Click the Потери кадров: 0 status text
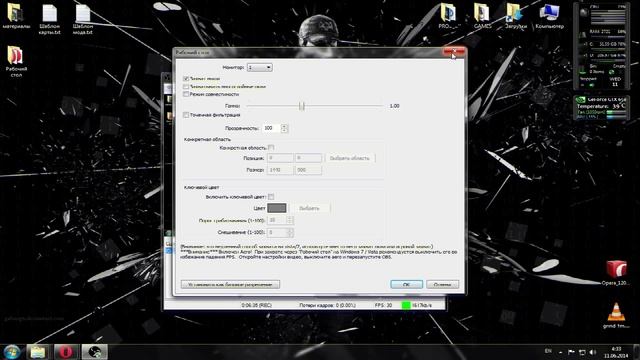 (x=327, y=305)
